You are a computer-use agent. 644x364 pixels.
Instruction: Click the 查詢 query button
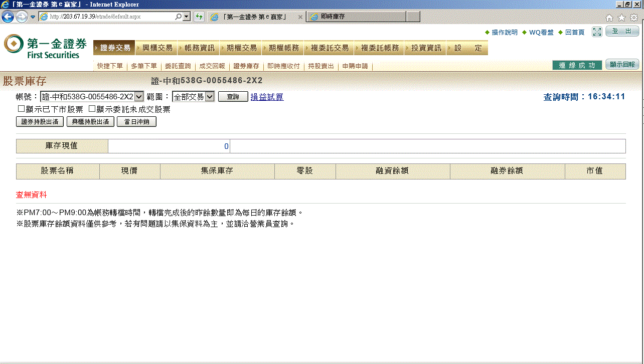click(233, 97)
